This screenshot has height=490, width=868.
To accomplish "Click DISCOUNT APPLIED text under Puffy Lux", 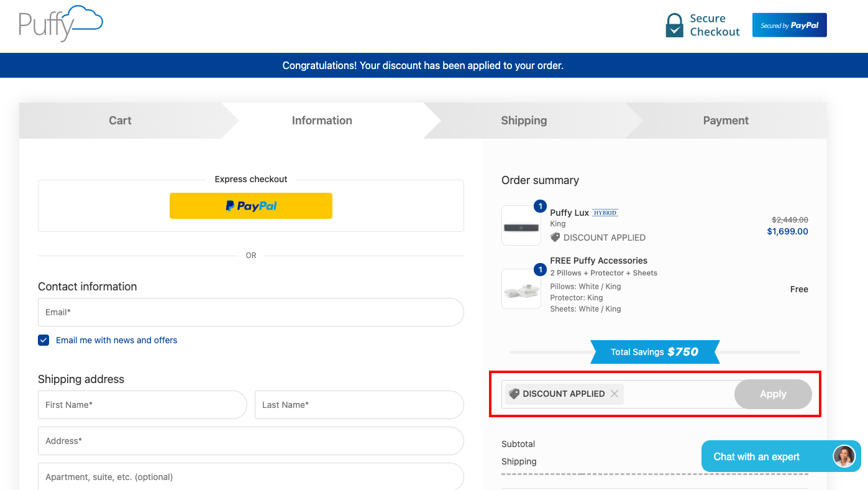I will (x=605, y=238).
